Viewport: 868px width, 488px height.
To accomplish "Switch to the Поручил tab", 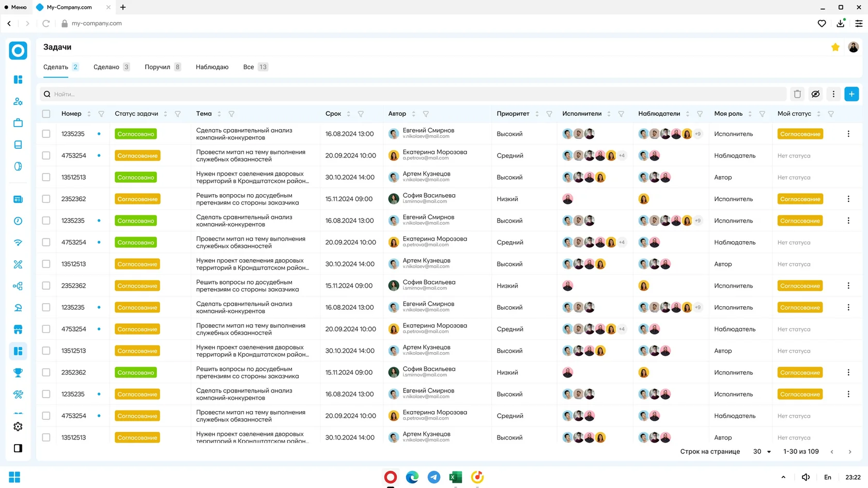I will [x=163, y=67].
